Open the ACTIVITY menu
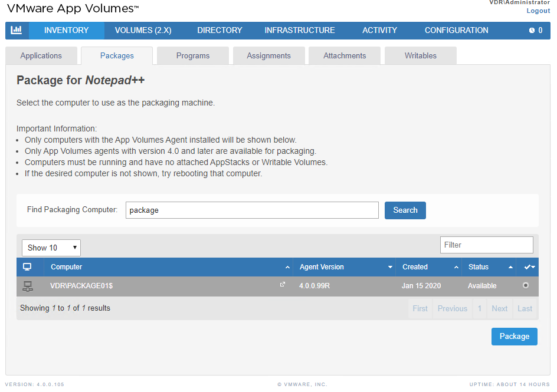 click(x=379, y=31)
